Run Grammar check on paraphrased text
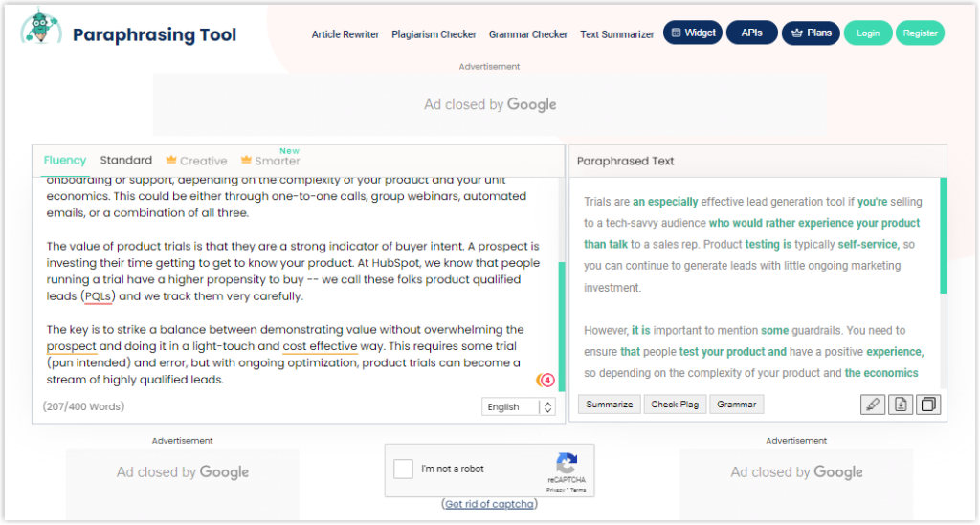 tap(736, 405)
